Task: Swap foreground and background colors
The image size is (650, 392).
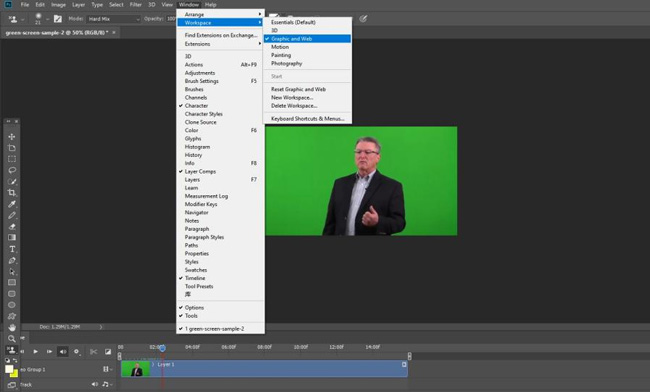Action: pos(15,361)
